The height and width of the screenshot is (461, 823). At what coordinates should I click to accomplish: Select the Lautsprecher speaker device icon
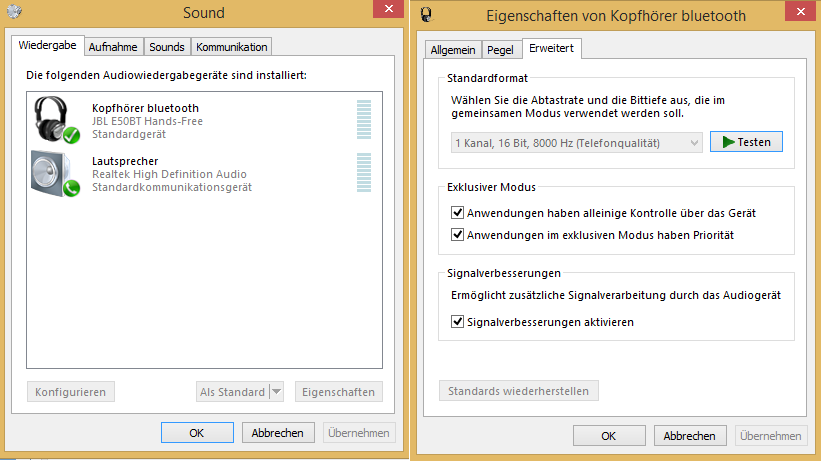[x=56, y=174]
